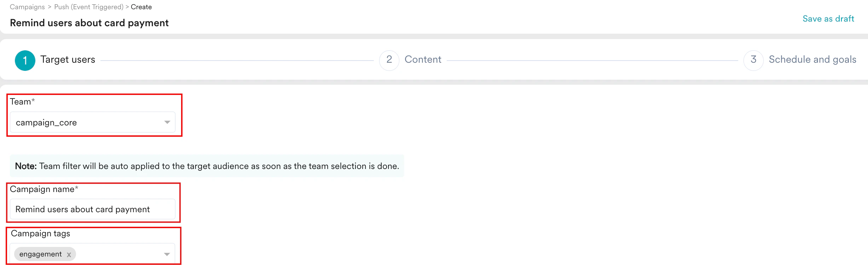Switch to the Schedule and goals step
The height and width of the screenshot is (265, 868).
(x=812, y=59)
